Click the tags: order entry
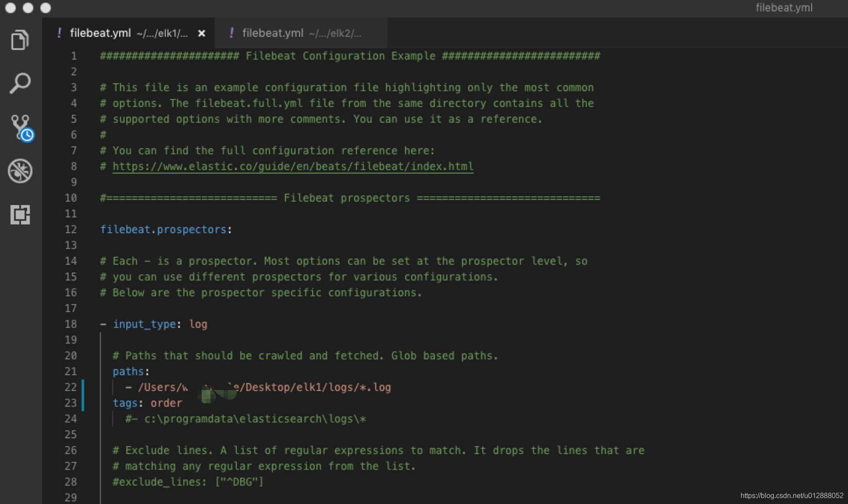 [x=147, y=403]
